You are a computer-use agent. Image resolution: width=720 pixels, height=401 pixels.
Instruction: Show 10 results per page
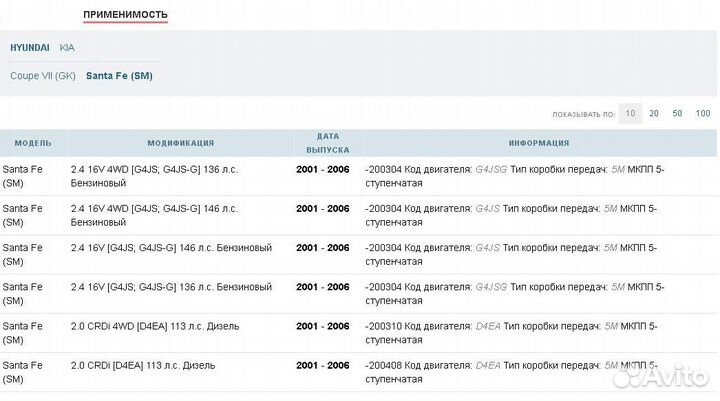630,113
